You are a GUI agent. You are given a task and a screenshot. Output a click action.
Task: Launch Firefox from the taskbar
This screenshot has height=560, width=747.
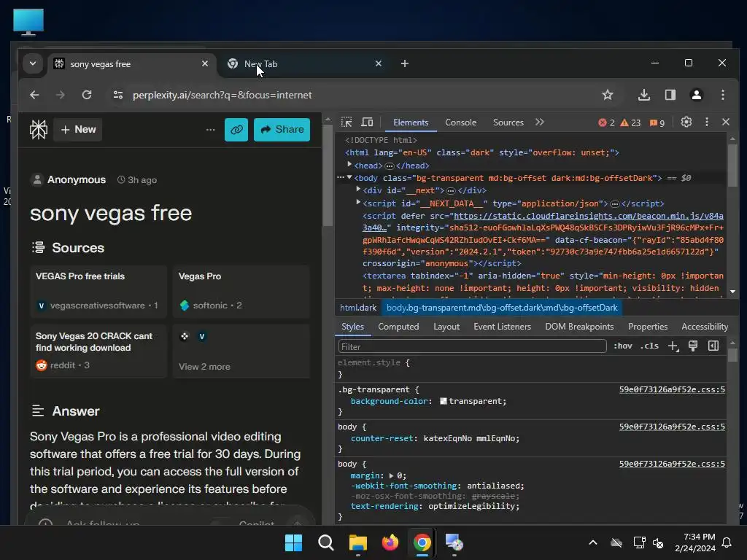390,542
